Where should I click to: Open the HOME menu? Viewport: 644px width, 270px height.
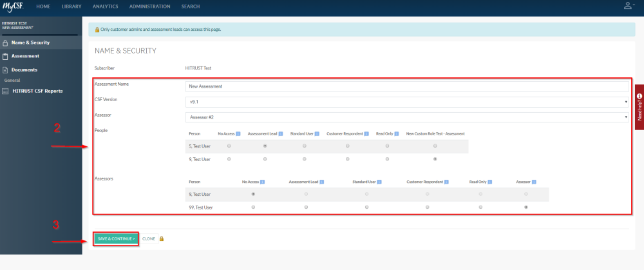(43, 6)
